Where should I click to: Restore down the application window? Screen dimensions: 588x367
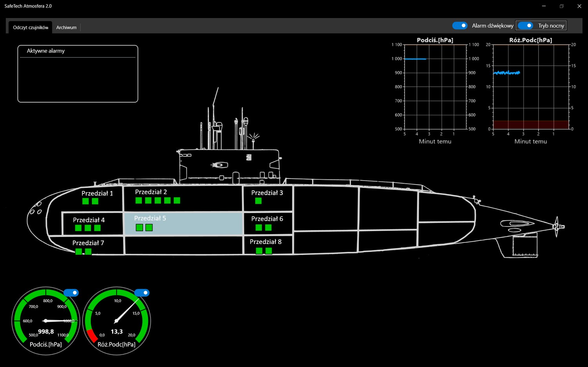click(561, 6)
